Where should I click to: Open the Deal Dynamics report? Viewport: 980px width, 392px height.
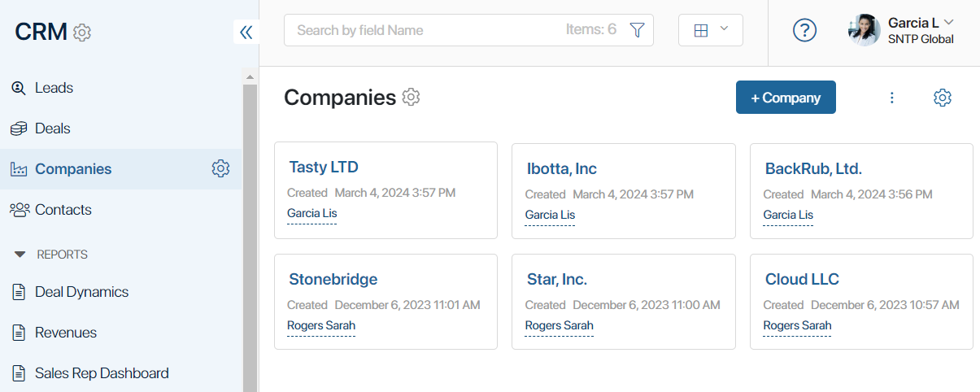click(81, 292)
